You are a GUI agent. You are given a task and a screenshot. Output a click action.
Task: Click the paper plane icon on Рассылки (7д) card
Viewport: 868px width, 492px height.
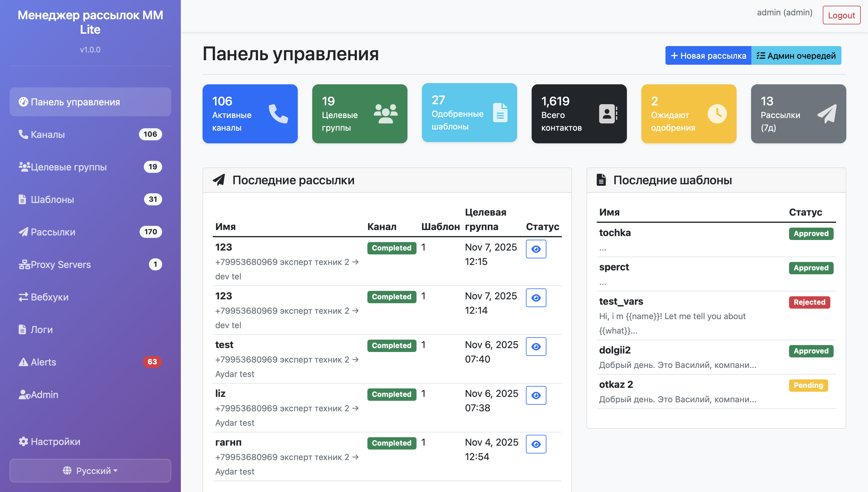[x=827, y=114]
